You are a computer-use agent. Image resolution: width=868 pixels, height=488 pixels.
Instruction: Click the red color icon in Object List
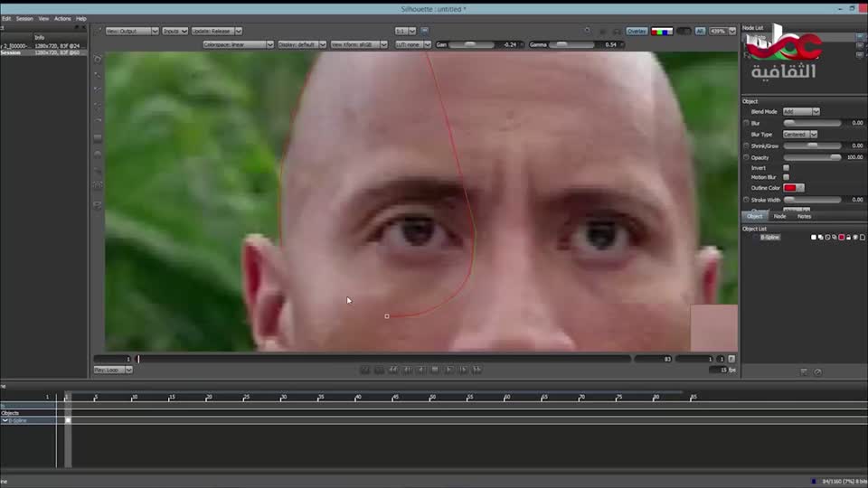click(841, 237)
